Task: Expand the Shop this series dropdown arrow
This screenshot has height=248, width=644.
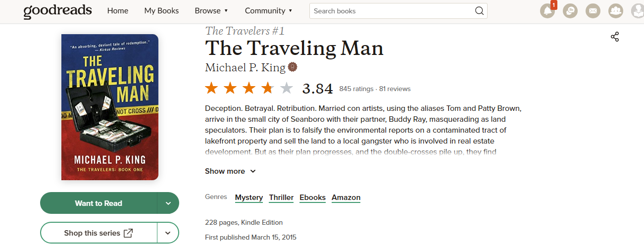Action: [x=168, y=233]
